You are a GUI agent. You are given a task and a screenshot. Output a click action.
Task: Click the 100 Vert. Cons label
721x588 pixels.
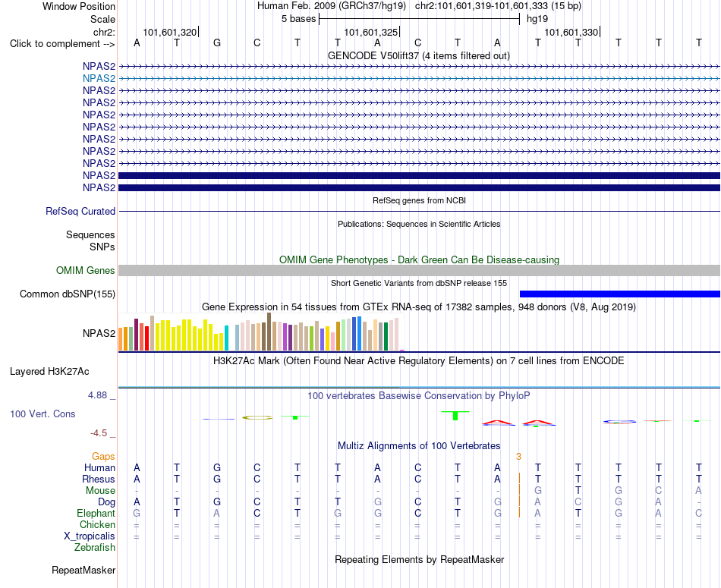[x=43, y=413]
